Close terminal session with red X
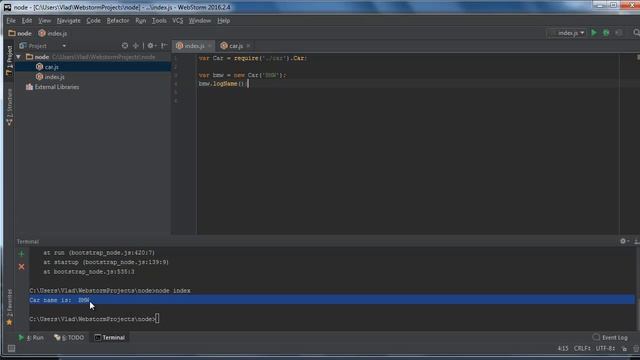Image resolution: width=640 pixels, height=360 pixels. click(21, 267)
